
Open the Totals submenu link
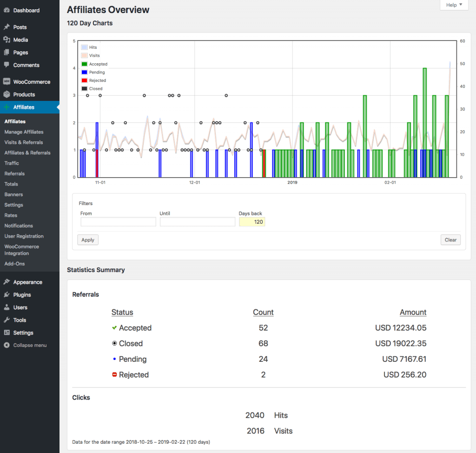tap(11, 184)
